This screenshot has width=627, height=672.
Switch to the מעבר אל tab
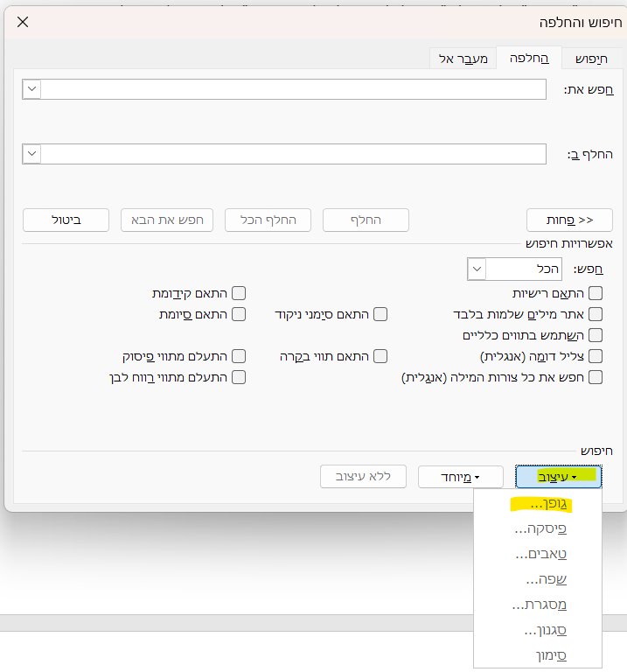[463, 59]
